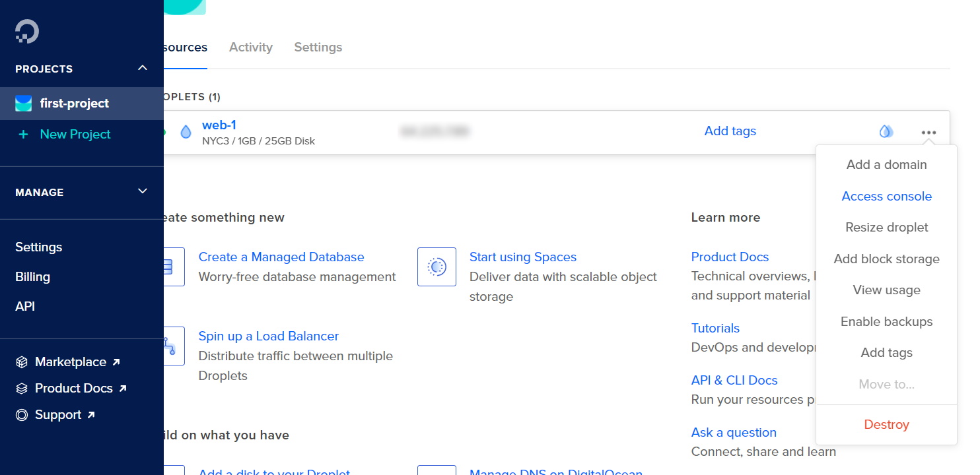Select Add tags in dropdown menu
This screenshot has height=475, width=980.
point(886,352)
